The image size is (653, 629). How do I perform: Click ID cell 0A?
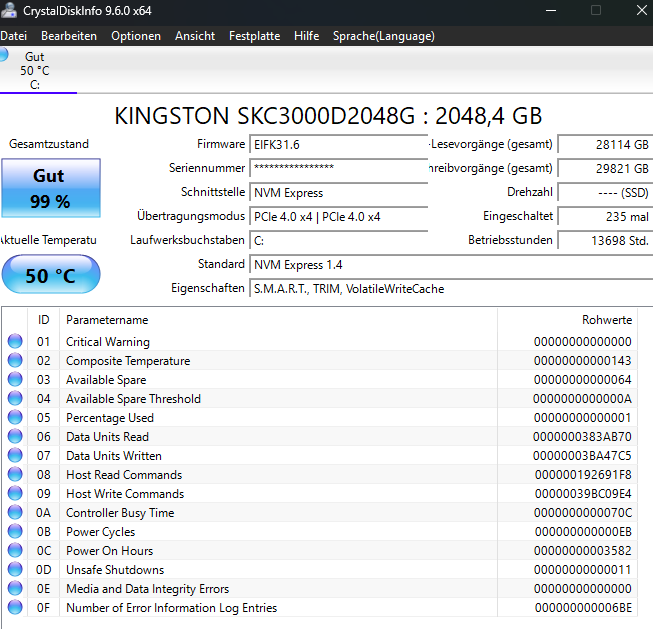43,513
